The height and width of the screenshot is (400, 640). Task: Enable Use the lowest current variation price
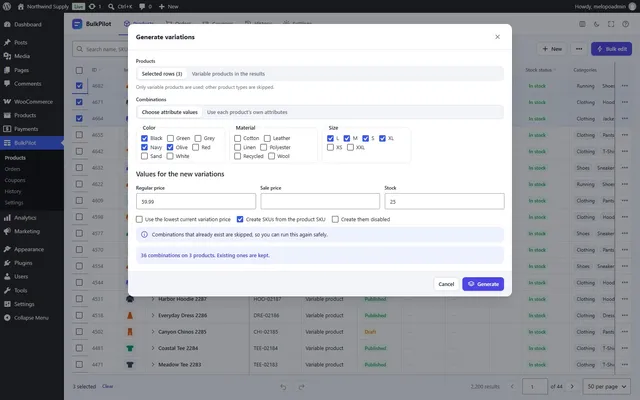point(139,220)
